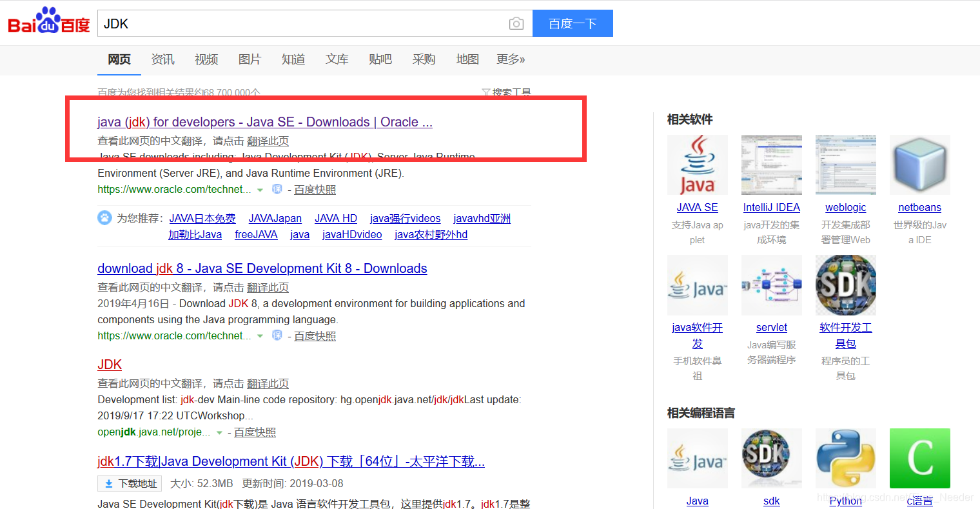980x509 pixels.
Task: Open the netbeans link
Action: pyautogui.click(x=920, y=208)
